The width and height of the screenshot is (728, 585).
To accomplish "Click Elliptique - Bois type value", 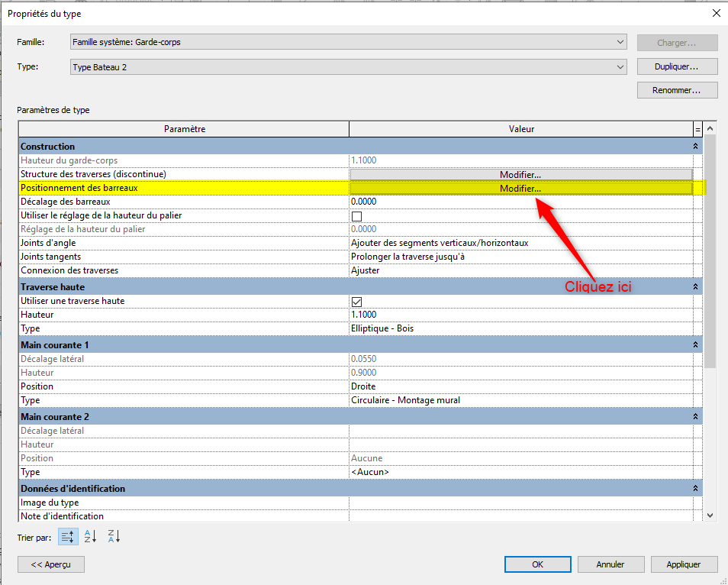I will pos(521,328).
